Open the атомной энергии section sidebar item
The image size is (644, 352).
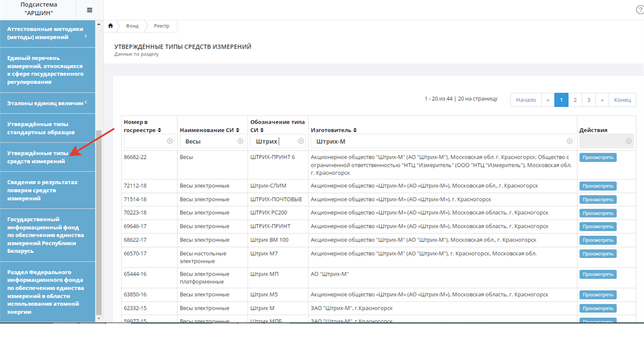coord(48,292)
